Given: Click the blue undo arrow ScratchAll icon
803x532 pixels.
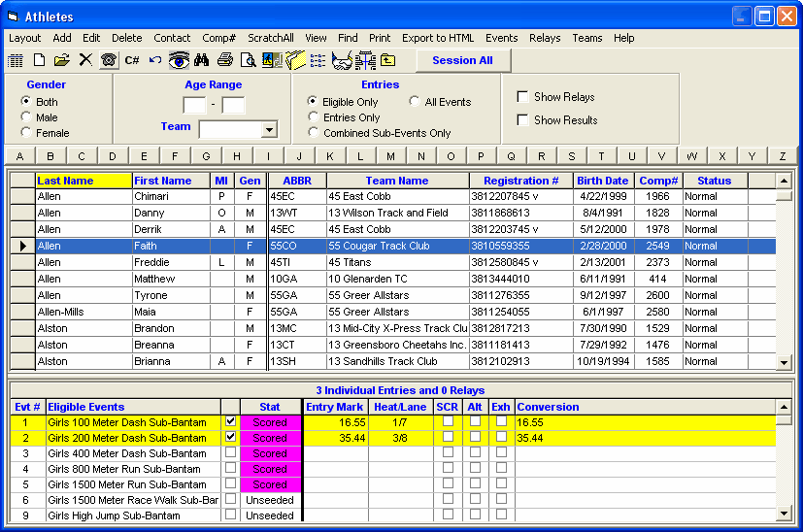Looking at the screenshot, I should (155, 60).
